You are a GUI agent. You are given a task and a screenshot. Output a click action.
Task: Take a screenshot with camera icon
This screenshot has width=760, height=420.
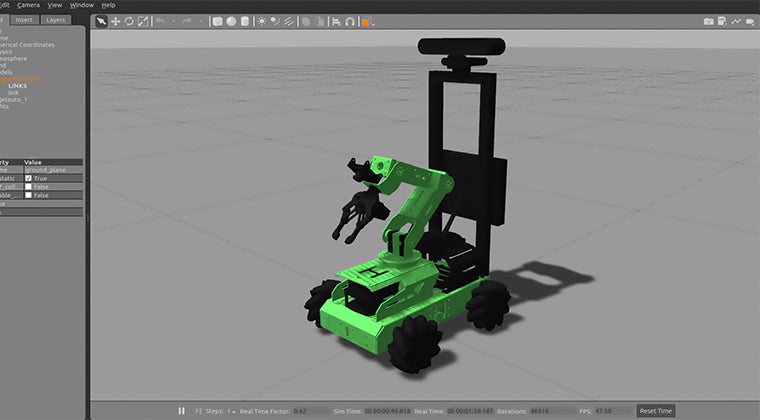tap(709, 21)
